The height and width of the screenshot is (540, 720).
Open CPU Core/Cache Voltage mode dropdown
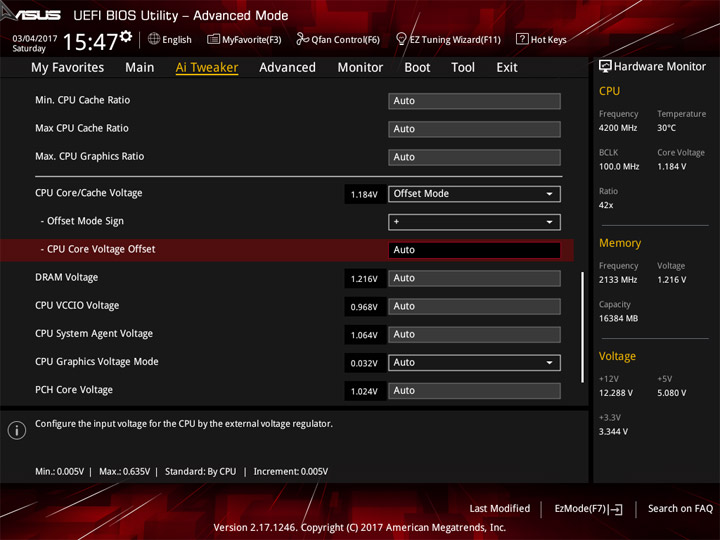(x=474, y=194)
